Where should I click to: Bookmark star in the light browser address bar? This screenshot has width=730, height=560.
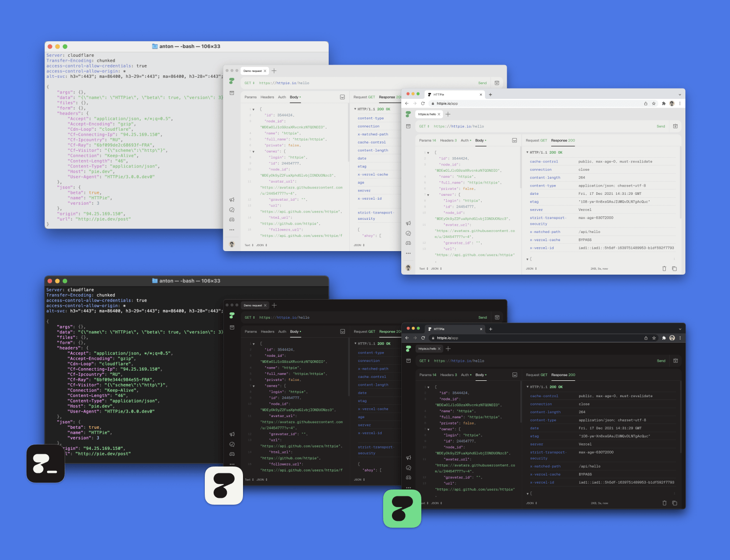(x=654, y=103)
